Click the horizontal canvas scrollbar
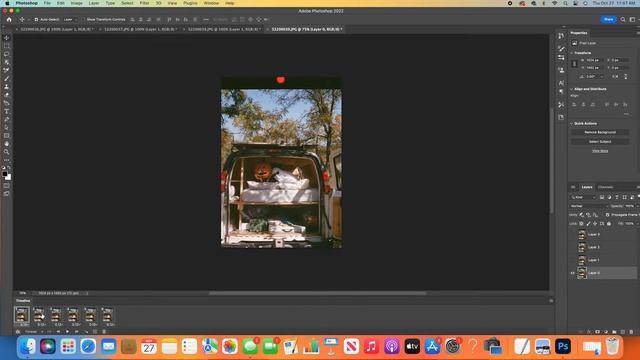This screenshot has height=360, width=640. 318,293
